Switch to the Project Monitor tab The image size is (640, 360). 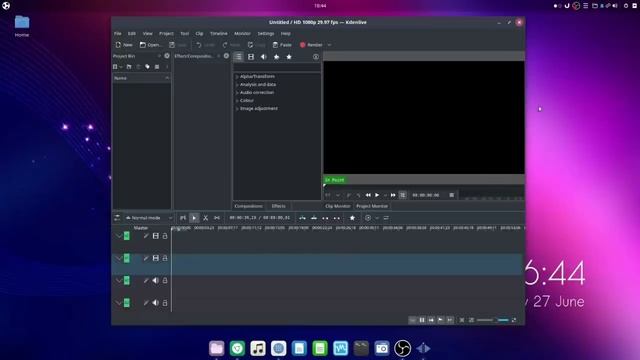click(372, 206)
